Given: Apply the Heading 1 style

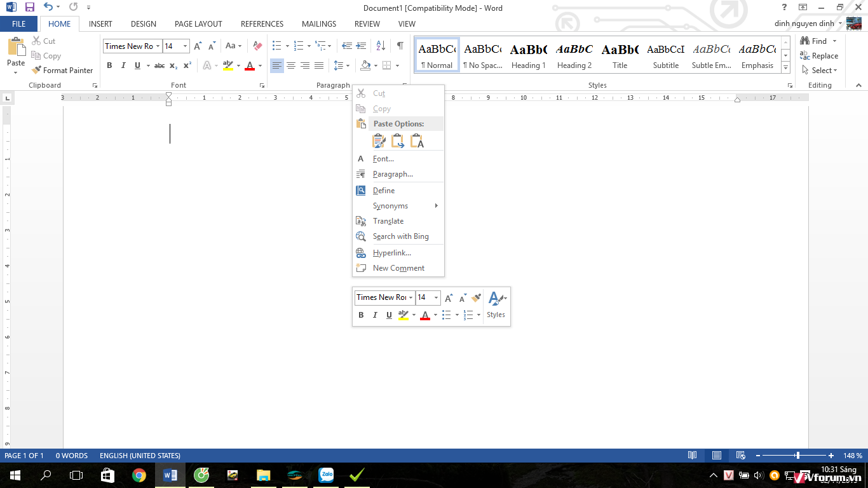Looking at the screenshot, I should 528,55.
